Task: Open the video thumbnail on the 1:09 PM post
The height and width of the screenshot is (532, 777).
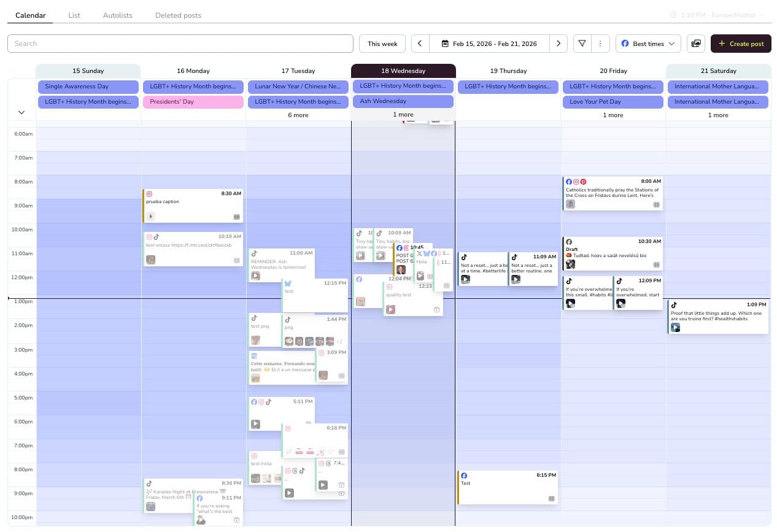Action: [x=675, y=328]
